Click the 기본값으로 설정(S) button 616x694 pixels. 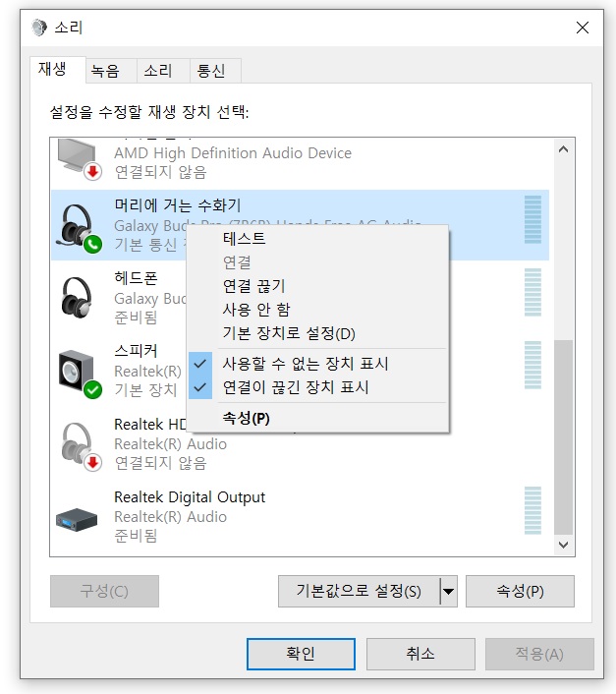pos(359,592)
